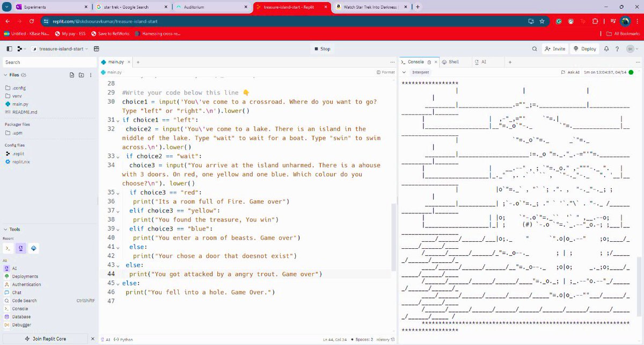Expand the treasure-island-start project dropdown
This screenshot has height=345, width=644.
tap(86, 48)
